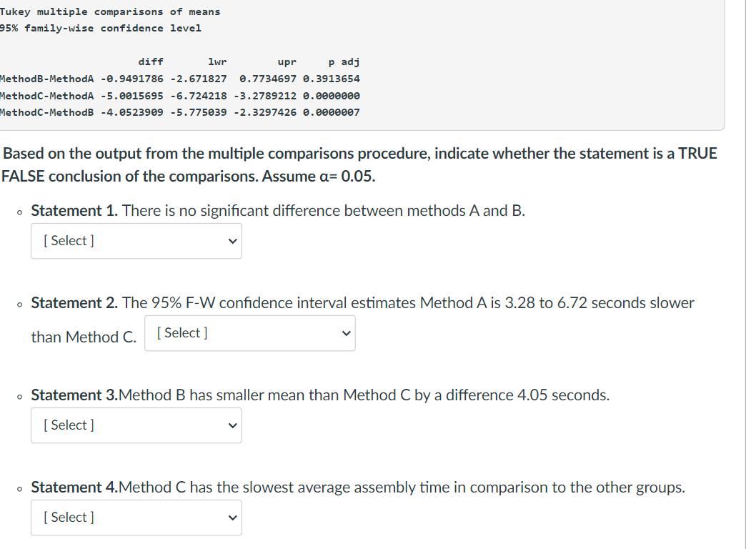Open the Statement 1 answer dropdown

[136, 241]
